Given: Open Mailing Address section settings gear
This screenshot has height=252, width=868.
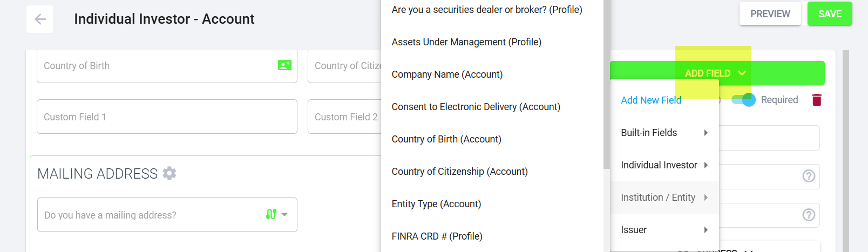Looking at the screenshot, I should [x=169, y=173].
